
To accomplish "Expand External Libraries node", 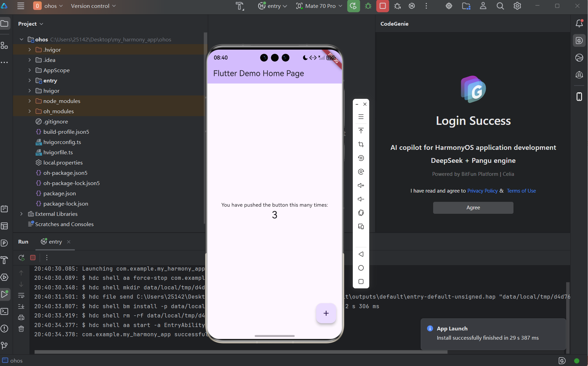I will pyautogui.click(x=22, y=214).
